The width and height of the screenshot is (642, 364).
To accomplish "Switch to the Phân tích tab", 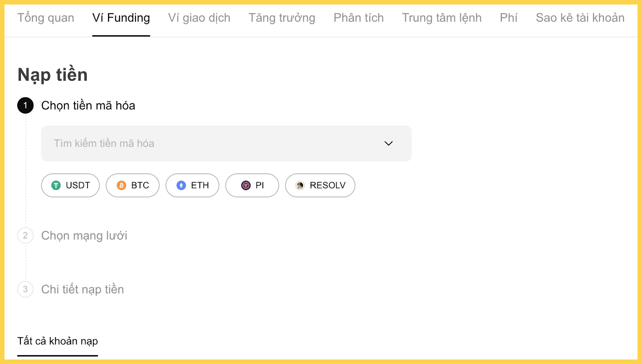I will click(358, 18).
